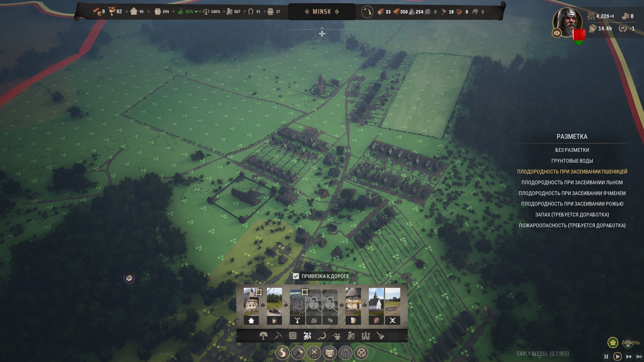Open the farming category with sickle icon

point(322,336)
